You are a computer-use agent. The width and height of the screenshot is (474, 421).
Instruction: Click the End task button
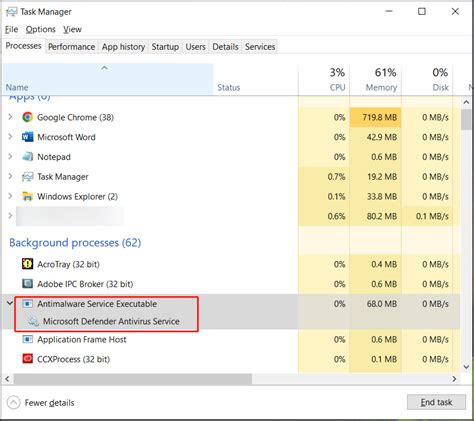point(436,402)
